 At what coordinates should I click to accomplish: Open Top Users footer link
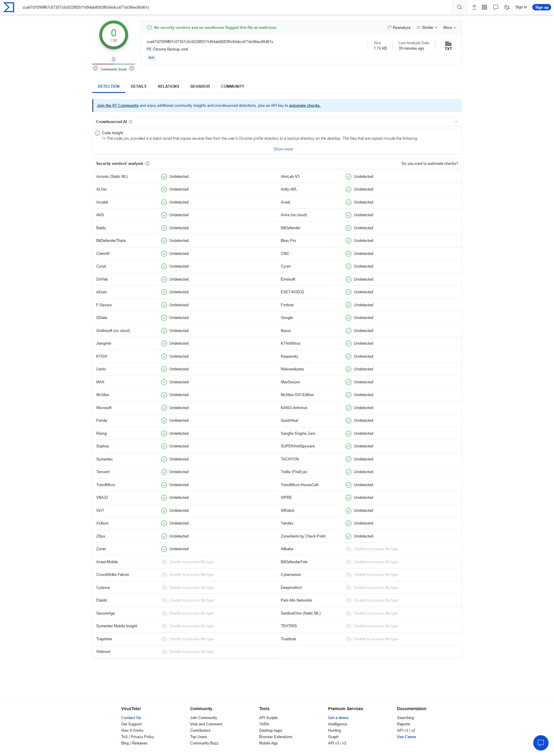click(x=199, y=737)
